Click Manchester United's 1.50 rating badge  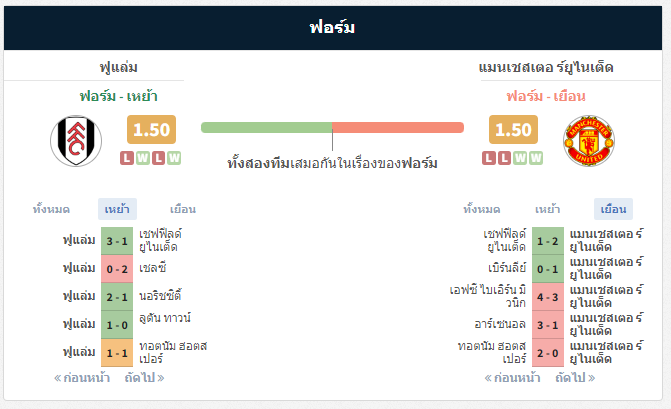tap(513, 129)
